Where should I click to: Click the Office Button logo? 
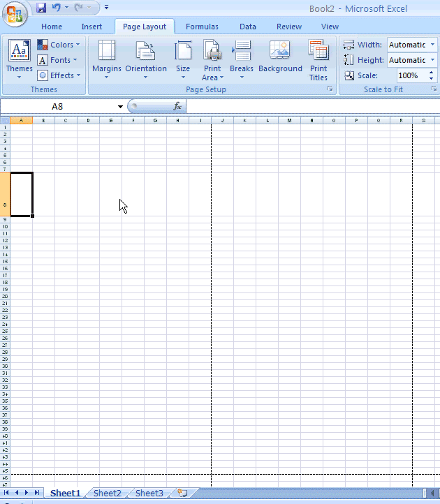click(x=14, y=13)
